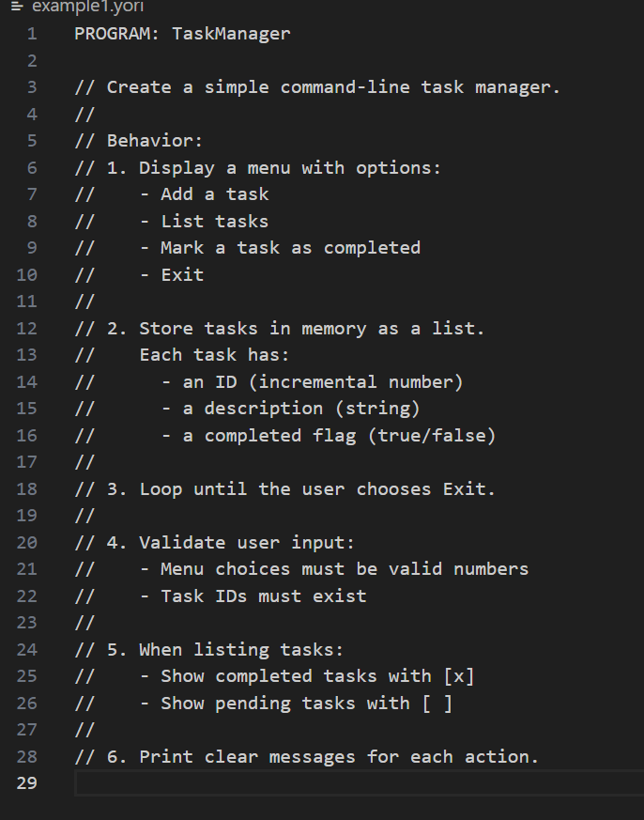Click the "Behavior:" comment line
Screen dimensions: 644x820
155,142
